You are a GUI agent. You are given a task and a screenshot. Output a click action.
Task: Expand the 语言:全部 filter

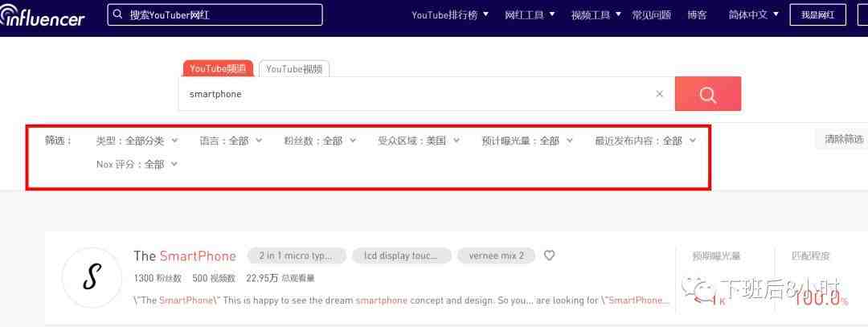[x=231, y=141]
